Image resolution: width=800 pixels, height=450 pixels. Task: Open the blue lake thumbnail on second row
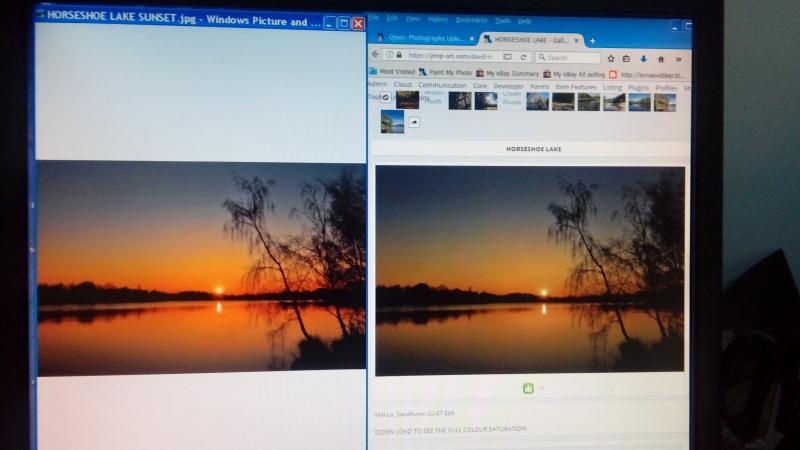(392, 122)
